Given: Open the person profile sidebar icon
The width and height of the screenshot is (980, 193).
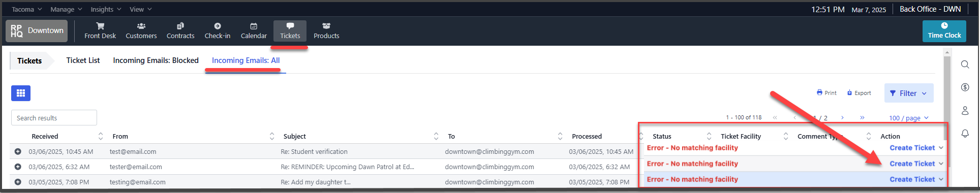Looking at the screenshot, I should [x=965, y=110].
